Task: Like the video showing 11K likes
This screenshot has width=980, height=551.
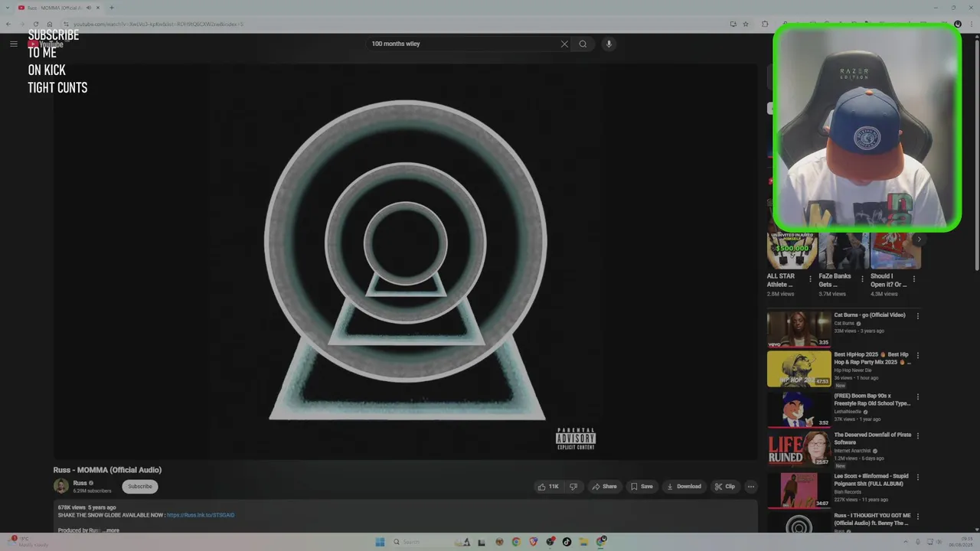Action: point(549,486)
